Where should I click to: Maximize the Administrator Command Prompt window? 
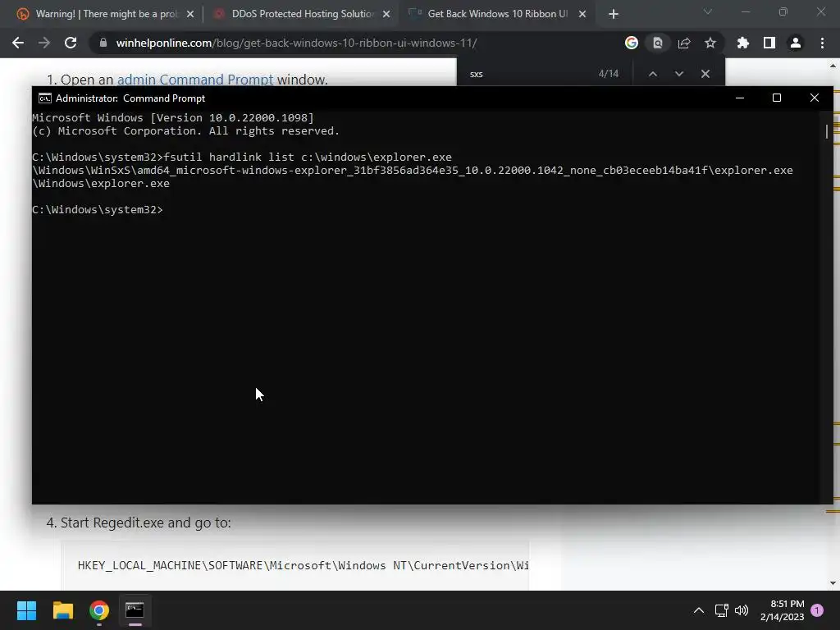click(x=777, y=98)
